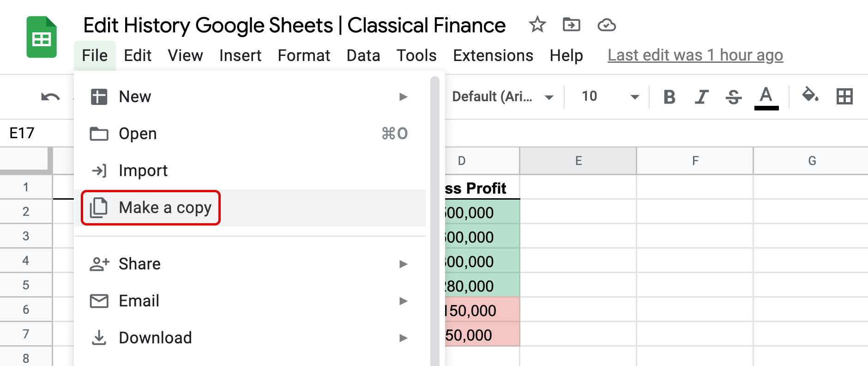868x366 pixels.
Task: Open version history via last edit link
Action: coord(695,55)
